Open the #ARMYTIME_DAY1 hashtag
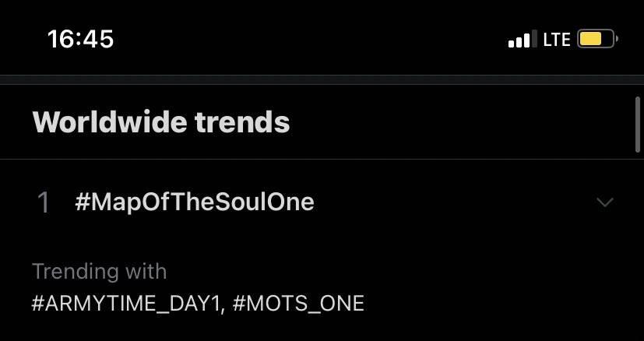Viewport: 644px width, 341px height. [x=125, y=303]
